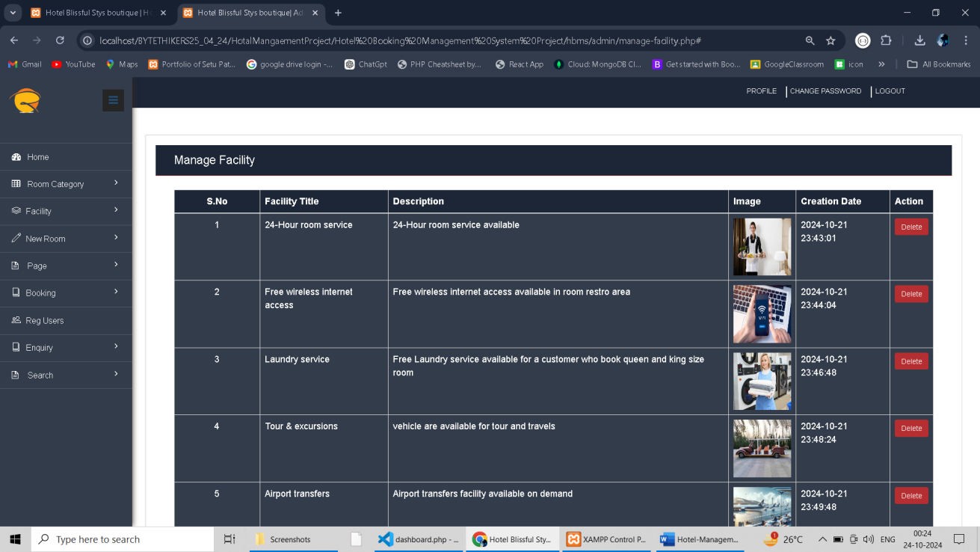Screen dimensions: 980x552
Task: Open the YouTube bookmark
Action: (x=73, y=64)
